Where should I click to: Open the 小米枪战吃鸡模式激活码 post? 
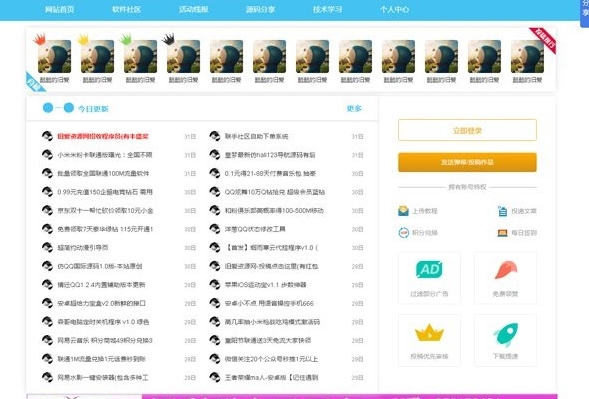pyautogui.click(x=272, y=322)
